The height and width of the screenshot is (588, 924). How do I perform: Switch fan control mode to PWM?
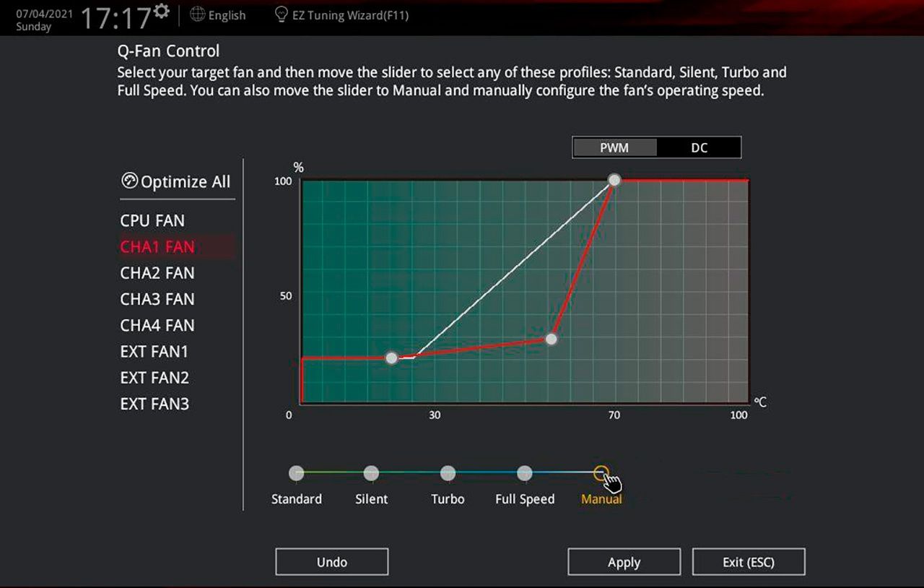point(614,147)
